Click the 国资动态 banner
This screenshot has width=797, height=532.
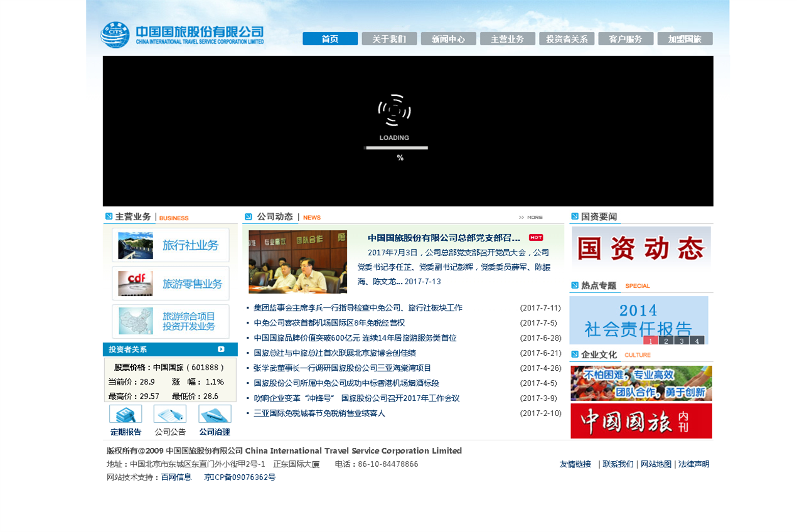641,248
